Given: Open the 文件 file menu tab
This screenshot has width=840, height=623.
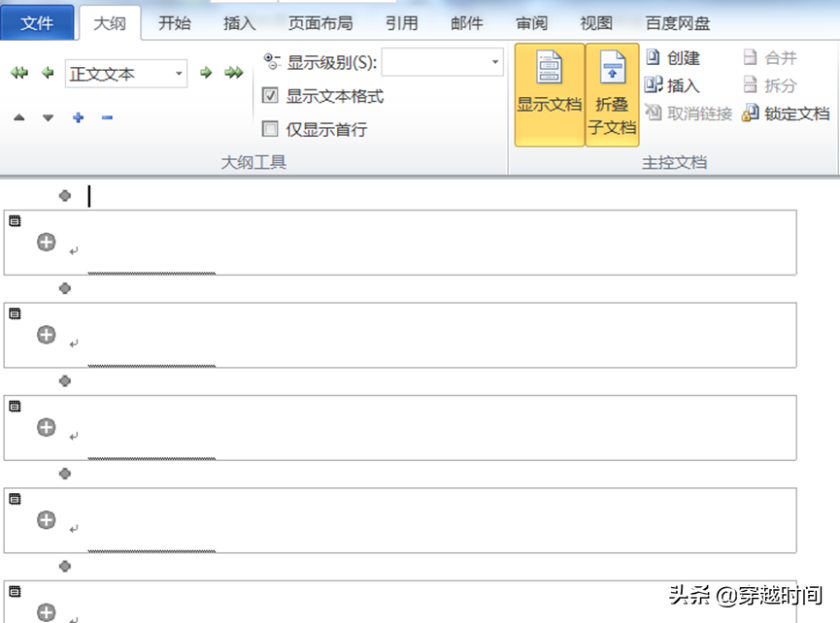Looking at the screenshot, I should [37, 23].
